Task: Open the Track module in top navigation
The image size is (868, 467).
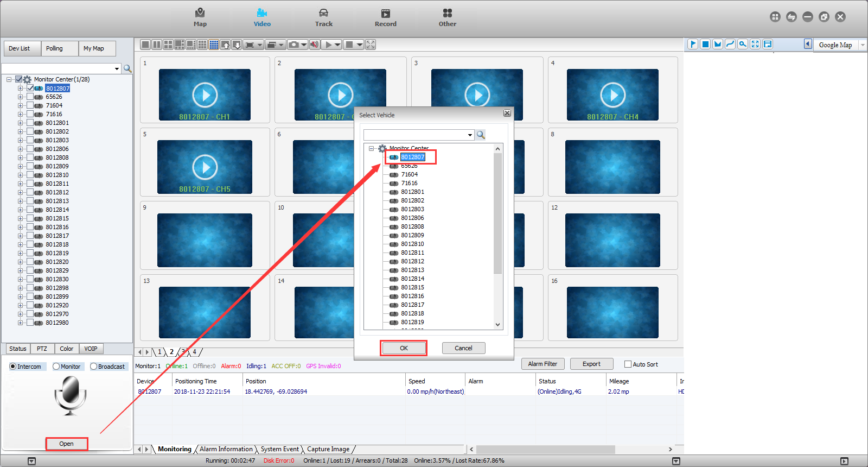Action: pos(324,17)
